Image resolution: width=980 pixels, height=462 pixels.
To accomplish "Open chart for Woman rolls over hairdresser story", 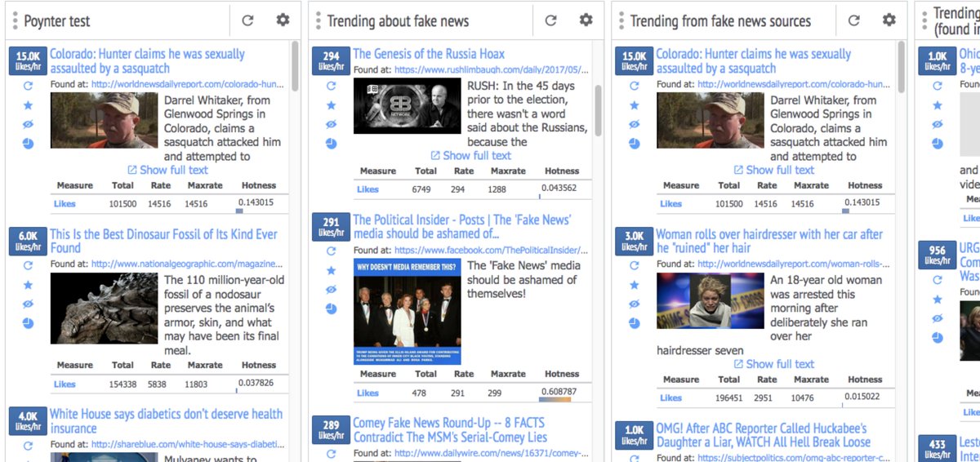I will pyautogui.click(x=634, y=323).
